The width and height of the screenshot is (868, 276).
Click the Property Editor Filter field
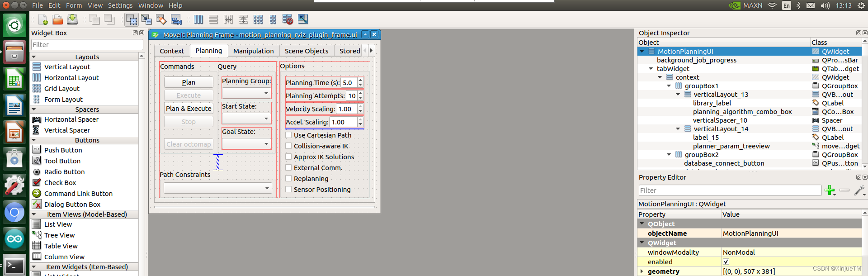730,190
